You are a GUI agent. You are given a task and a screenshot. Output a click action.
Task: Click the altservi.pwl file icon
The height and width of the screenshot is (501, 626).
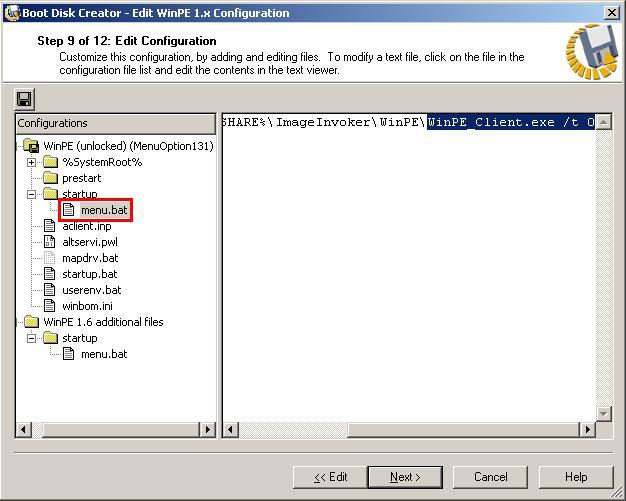click(50, 242)
